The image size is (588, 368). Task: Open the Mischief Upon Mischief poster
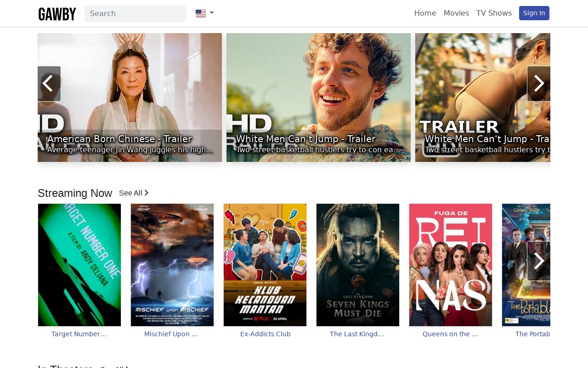pyautogui.click(x=172, y=265)
